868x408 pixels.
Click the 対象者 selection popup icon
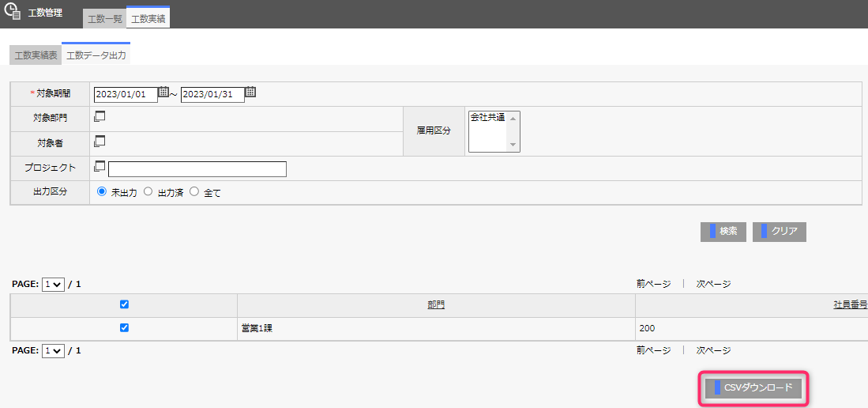(100, 142)
